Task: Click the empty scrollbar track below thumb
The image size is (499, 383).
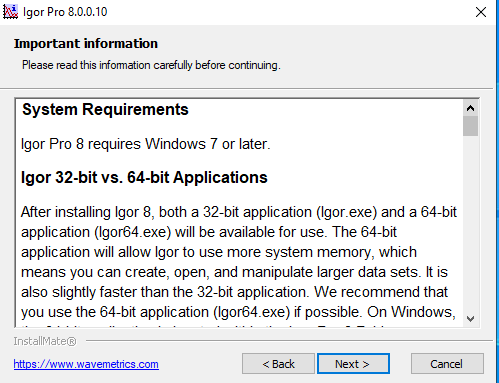Action: pyautogui.click(x=470, y=223)
